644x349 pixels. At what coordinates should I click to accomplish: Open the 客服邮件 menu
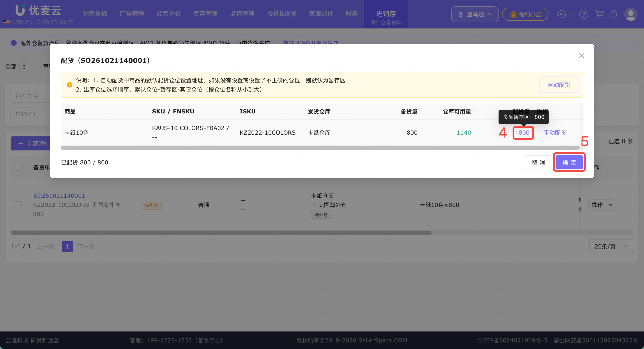click(321, 14)
